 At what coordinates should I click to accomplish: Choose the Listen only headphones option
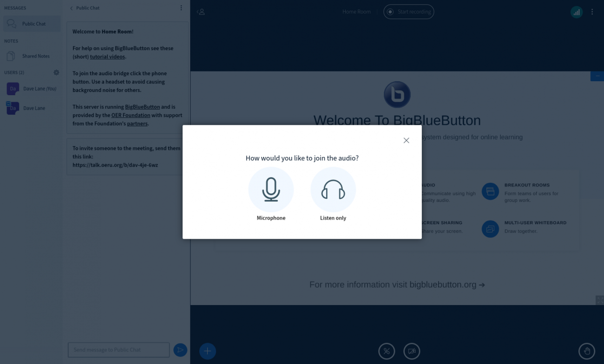[x=333, y=194]
